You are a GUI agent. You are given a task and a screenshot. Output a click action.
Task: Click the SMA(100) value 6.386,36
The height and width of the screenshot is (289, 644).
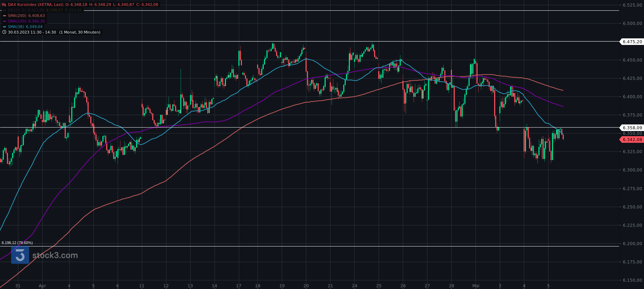point(36,21)
